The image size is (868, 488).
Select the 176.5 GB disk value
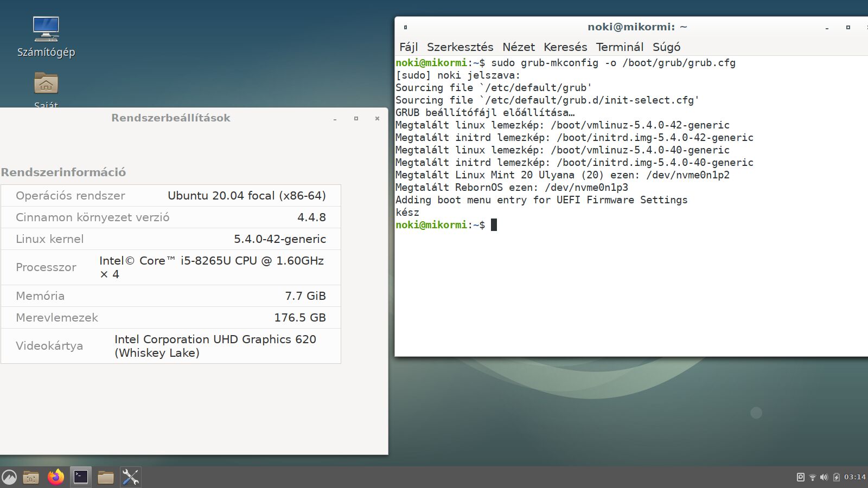(300, 318)
